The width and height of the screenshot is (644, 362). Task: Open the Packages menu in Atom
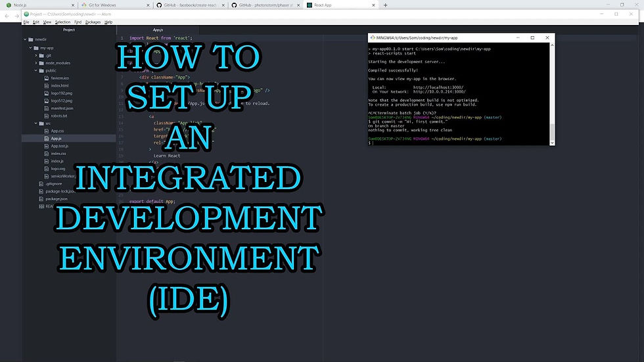point(93,22)
